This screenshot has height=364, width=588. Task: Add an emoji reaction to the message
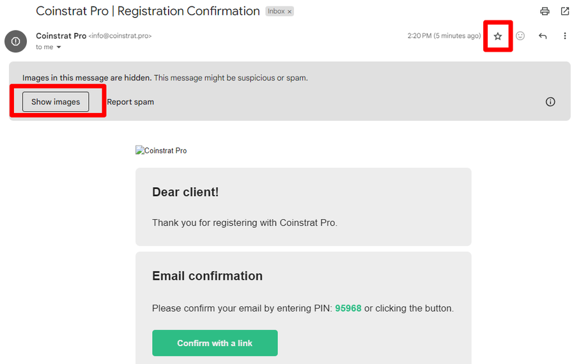click(x=520, y=36)
